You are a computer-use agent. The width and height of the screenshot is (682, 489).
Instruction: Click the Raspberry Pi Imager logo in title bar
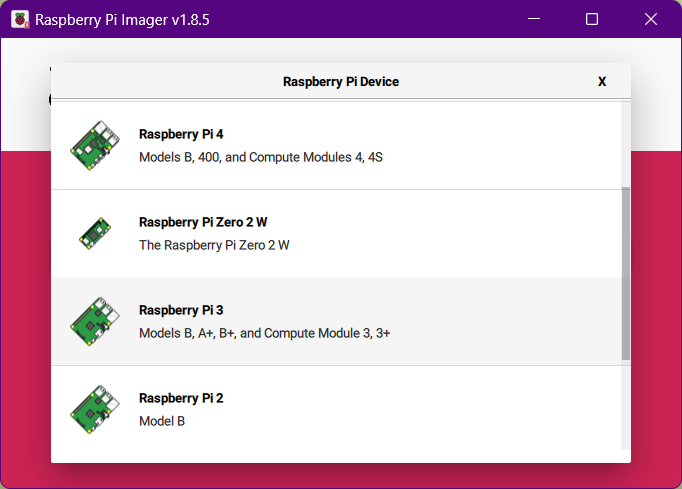pos(20,20)
